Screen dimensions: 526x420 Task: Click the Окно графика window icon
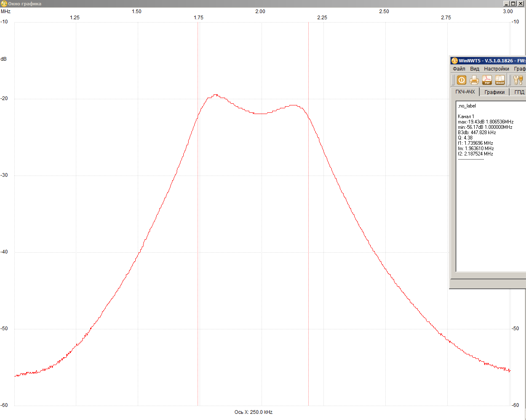click(4, 4)
